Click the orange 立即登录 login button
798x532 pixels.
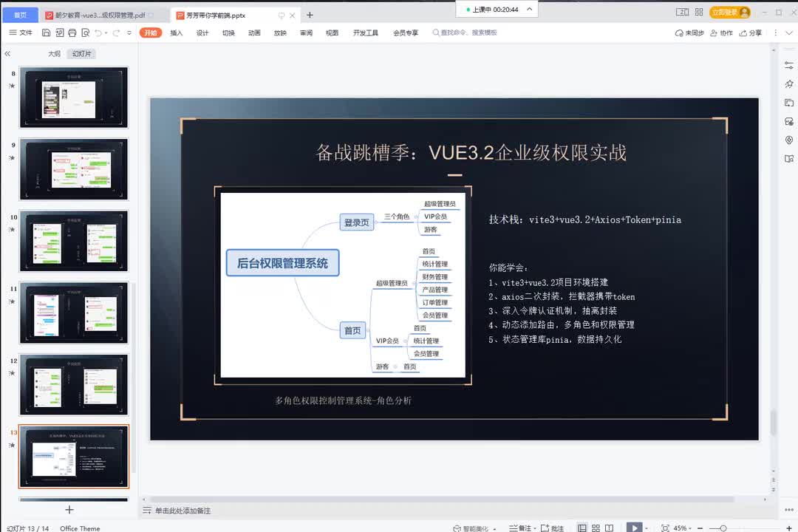click(x=730, y=13)
